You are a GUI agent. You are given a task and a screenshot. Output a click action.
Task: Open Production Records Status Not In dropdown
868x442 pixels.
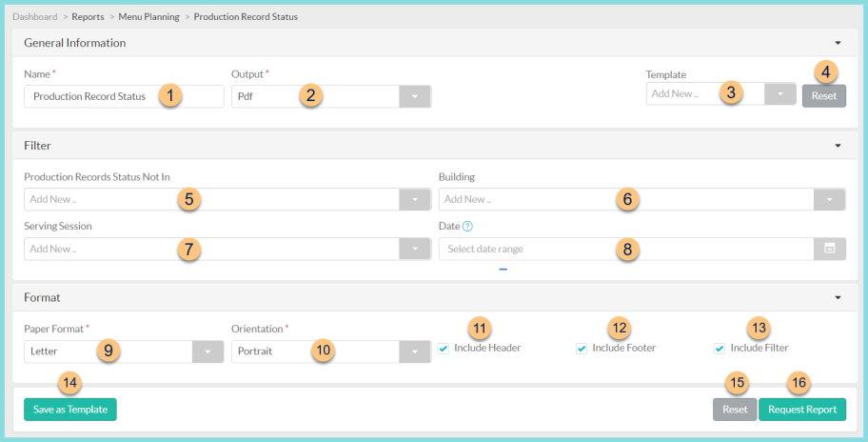(x=415, y=199)
